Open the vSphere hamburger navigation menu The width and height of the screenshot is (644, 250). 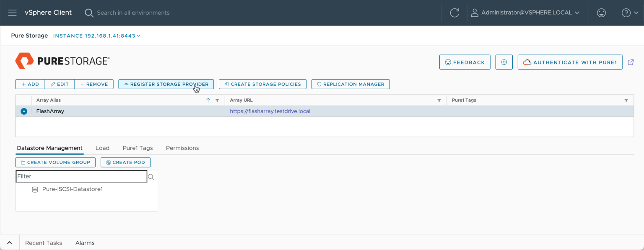click(13, 13)
